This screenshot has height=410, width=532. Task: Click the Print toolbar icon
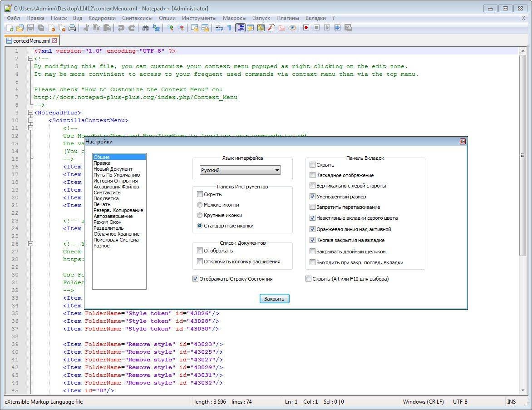tap(72, 28)
